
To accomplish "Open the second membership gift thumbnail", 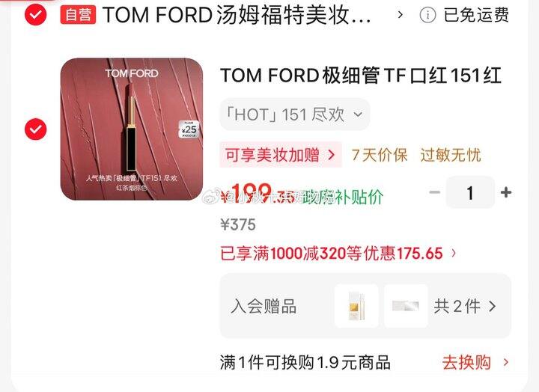I will point(406,306).
